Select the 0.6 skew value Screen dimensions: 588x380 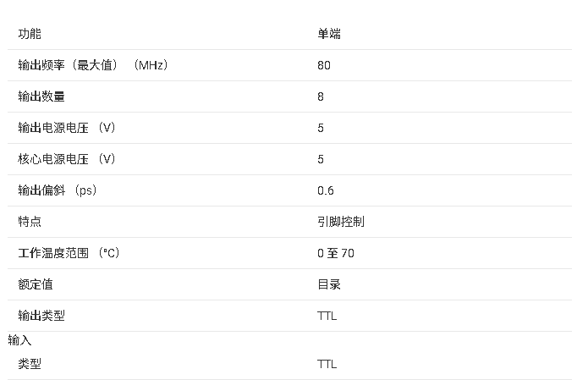[326, 190]
